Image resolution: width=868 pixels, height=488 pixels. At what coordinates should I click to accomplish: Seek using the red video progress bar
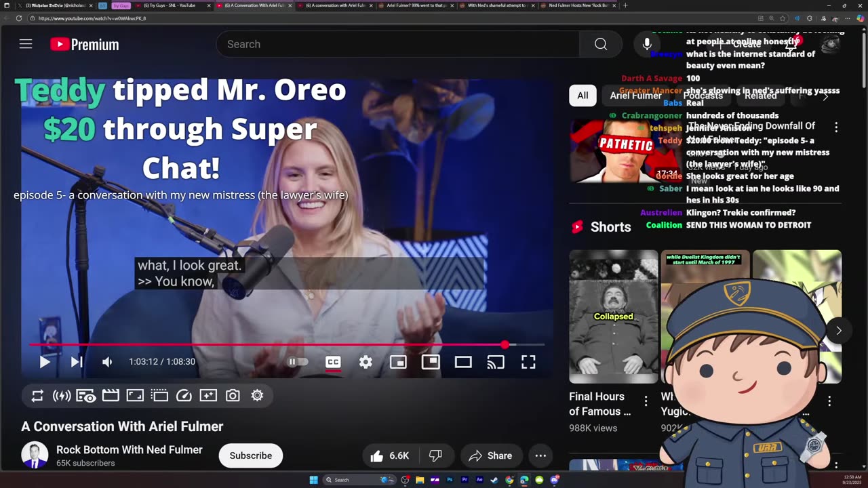click(287, 345)
